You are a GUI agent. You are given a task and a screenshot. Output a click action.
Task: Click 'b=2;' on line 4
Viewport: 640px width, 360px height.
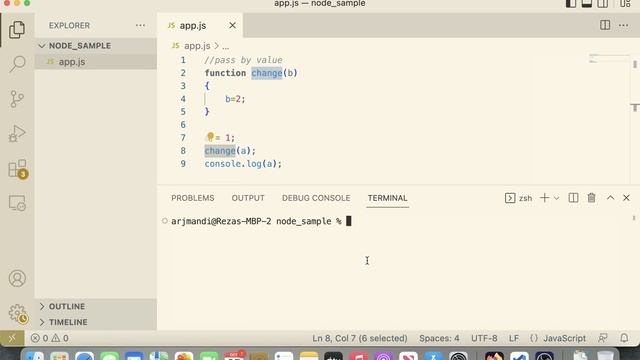(x=235, y=99)
